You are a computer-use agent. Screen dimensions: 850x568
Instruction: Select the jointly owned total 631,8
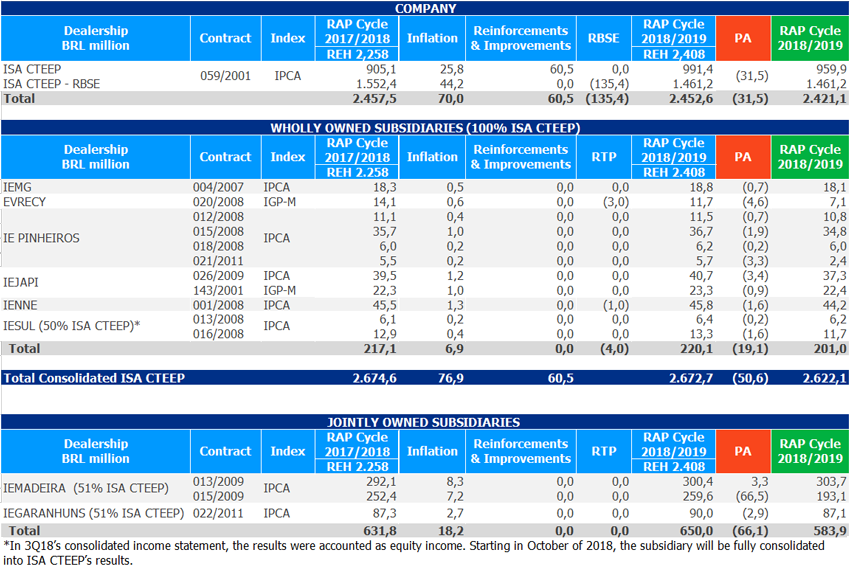(x=380, y=531)
